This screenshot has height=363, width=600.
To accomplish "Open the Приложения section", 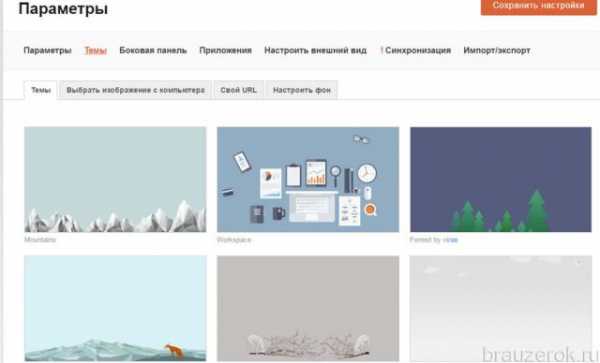I will [x=225, y=50].
